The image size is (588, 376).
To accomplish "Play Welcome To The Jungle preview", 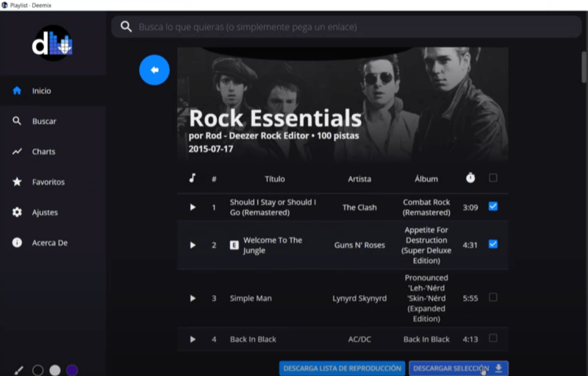I will tap(193, 245).
